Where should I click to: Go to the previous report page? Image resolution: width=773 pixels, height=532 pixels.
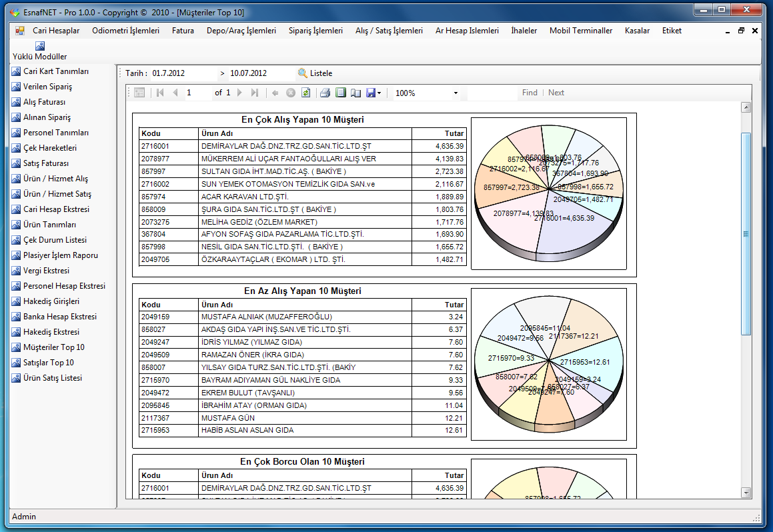175,93
